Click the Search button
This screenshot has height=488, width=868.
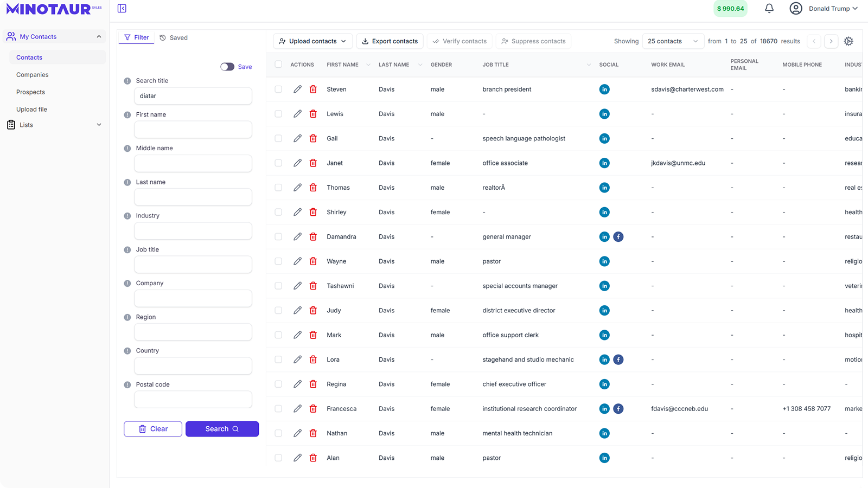(x=222, y=429)
